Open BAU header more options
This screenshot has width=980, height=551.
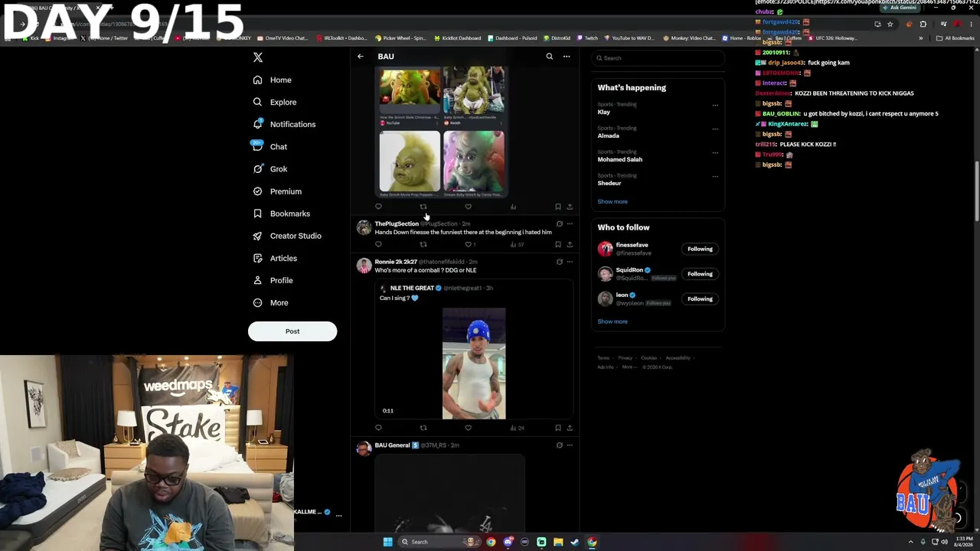point(567,57)
